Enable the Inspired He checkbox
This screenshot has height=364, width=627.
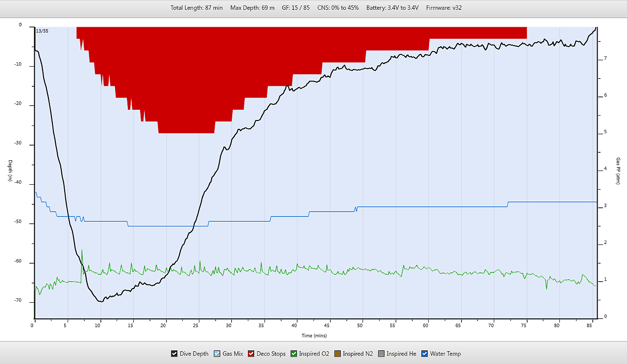[381, 354]
